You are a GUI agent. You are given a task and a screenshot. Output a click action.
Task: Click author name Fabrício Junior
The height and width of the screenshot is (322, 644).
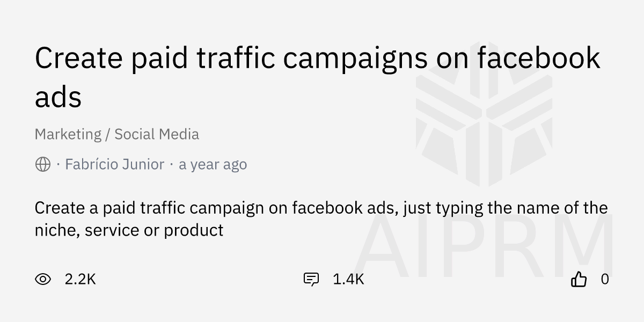114,164
